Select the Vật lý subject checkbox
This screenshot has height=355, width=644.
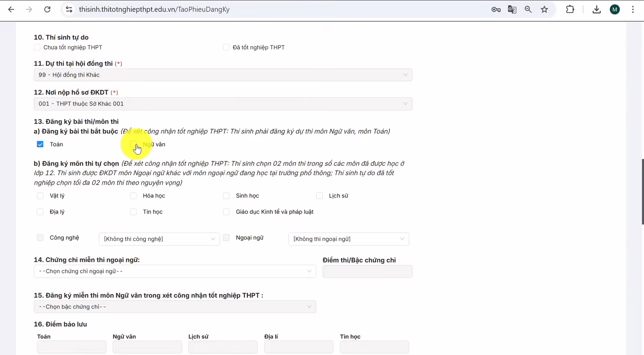click(40, 196)
